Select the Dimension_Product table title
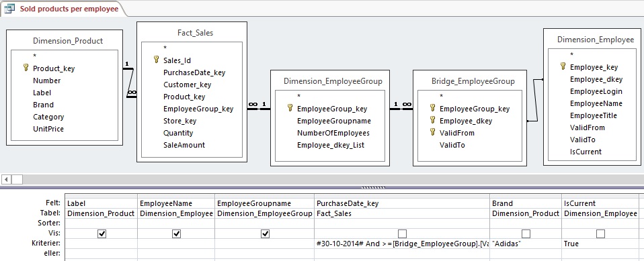The width and height of the screenshot is (644, 261). [x=68, y=41]
